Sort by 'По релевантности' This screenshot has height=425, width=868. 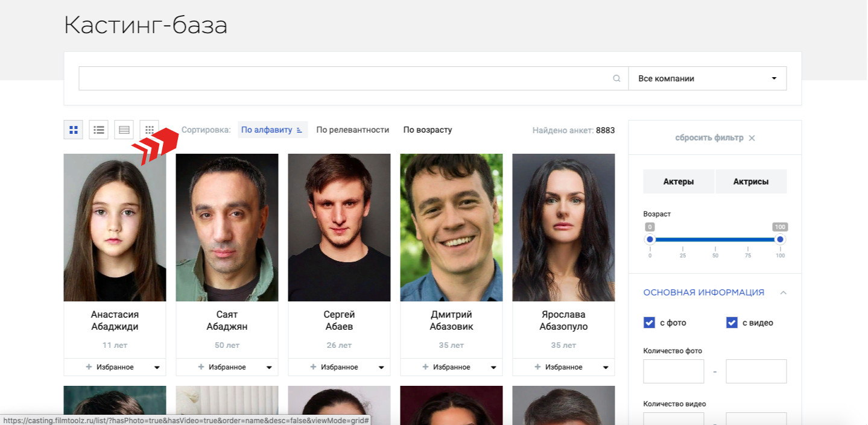(353, 130)
